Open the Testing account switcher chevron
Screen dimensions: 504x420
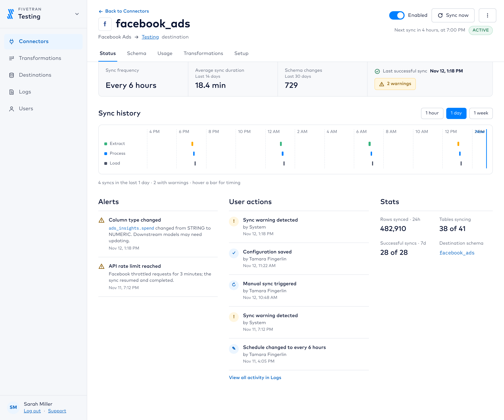click(x=77, y=14)
